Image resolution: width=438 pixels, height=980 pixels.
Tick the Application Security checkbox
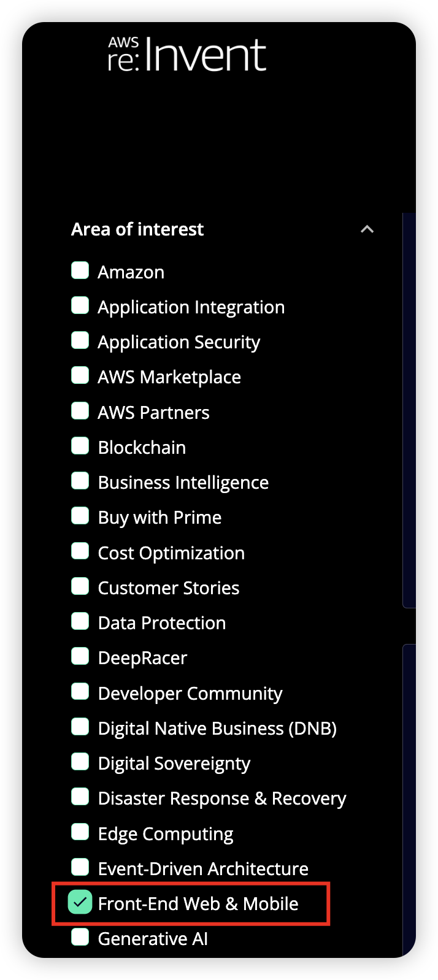(x=80, y=340)
